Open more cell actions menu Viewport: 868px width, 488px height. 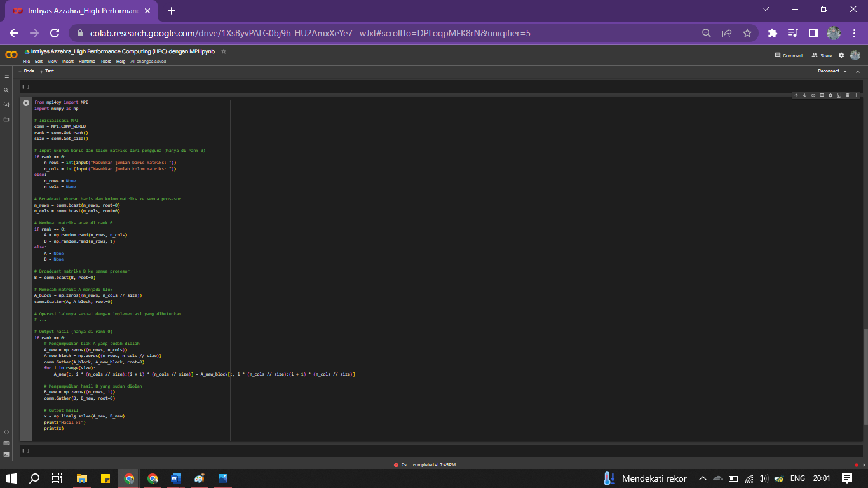pyautogui.click(x=856, y=95)
